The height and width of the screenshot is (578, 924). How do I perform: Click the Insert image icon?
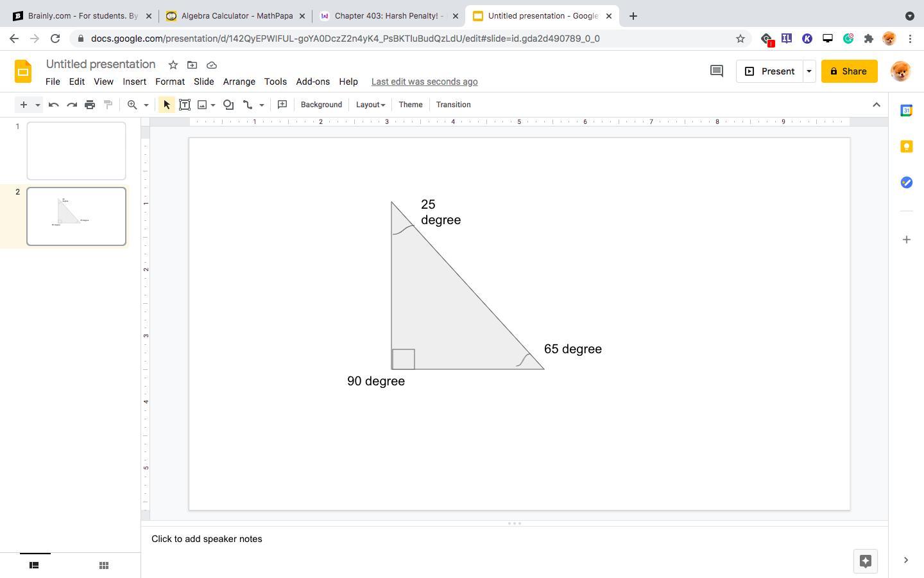pos(202,105)
